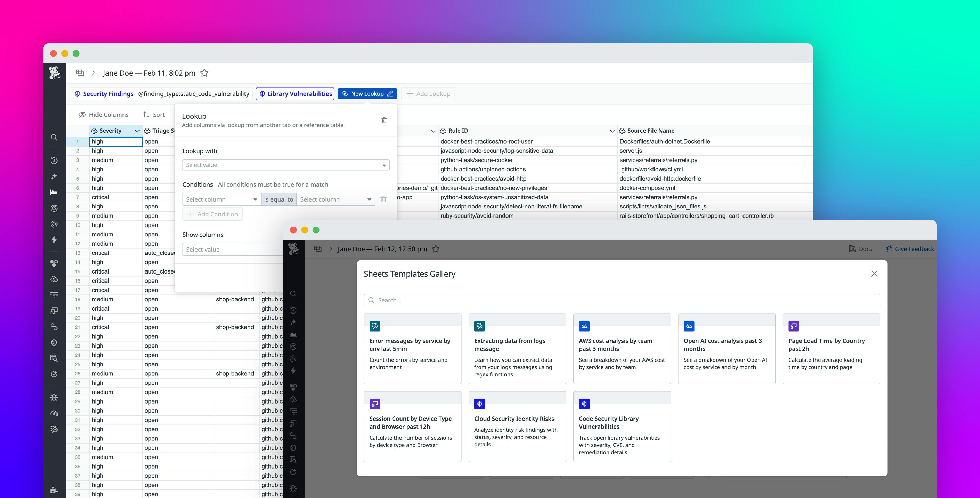Click the cloud cost dollar icon in sidebar

54,279
